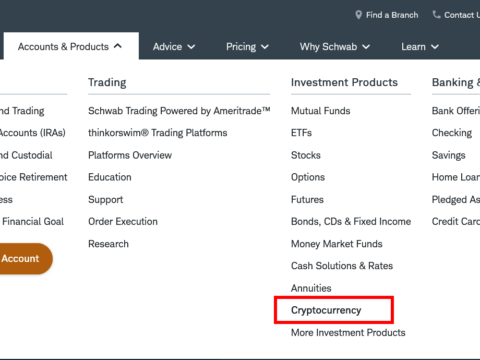The image size is (480, 360).
Task: Select ETFs
Action: pos(301,133)
